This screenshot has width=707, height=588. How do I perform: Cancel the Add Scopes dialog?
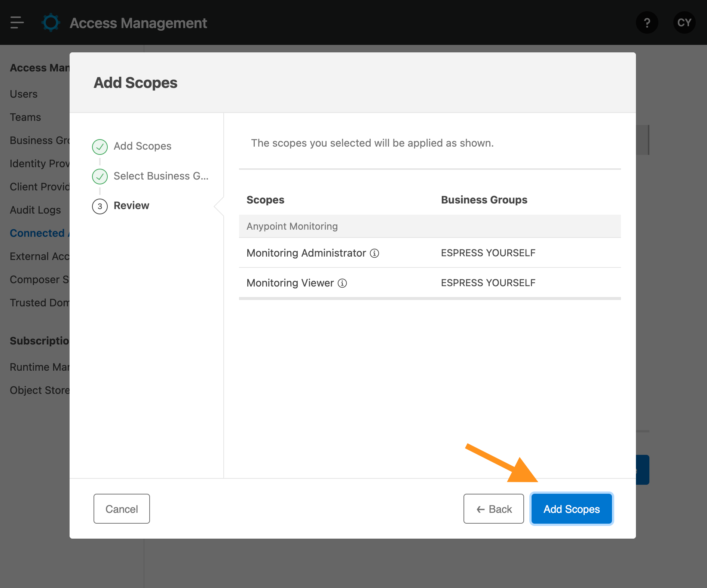pos(122,509)
